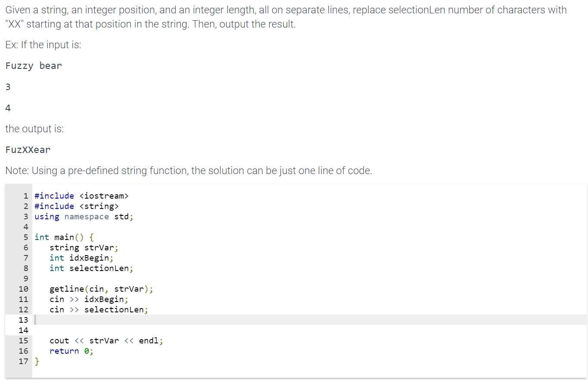Image resolution: width=588 pixels, height=380 pixels.
Task: Click the 'Fuzzy bear' example input text
Action: coord(34,65)
